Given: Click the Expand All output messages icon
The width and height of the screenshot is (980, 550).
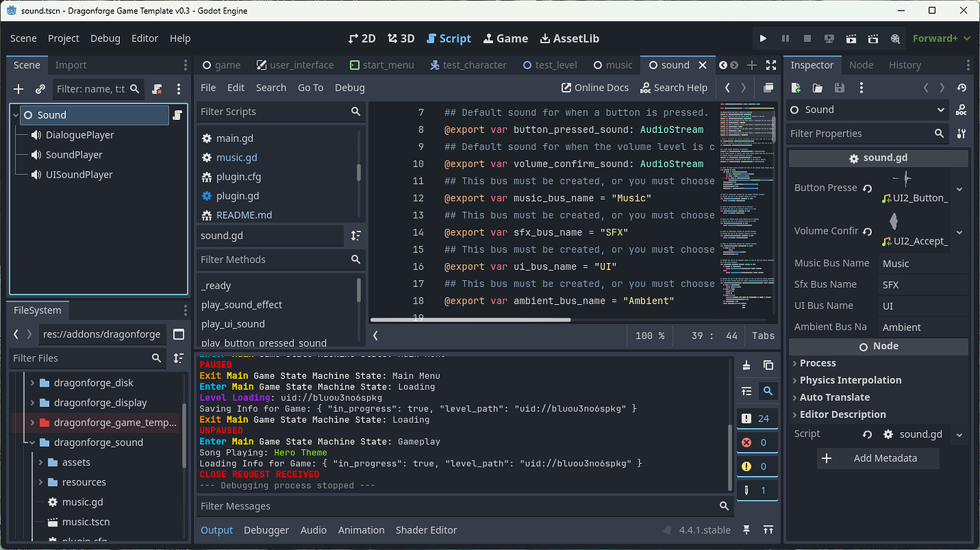Looking at the screenshot, I should pyautogui.click(x=746, y=391).
